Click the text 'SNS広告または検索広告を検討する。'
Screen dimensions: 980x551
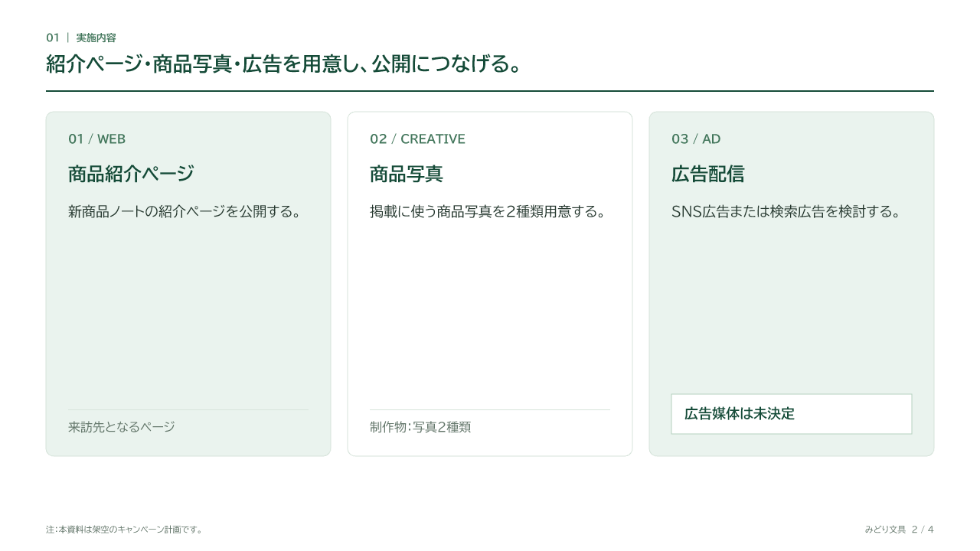pyautogui.click(x=786, y=211)
